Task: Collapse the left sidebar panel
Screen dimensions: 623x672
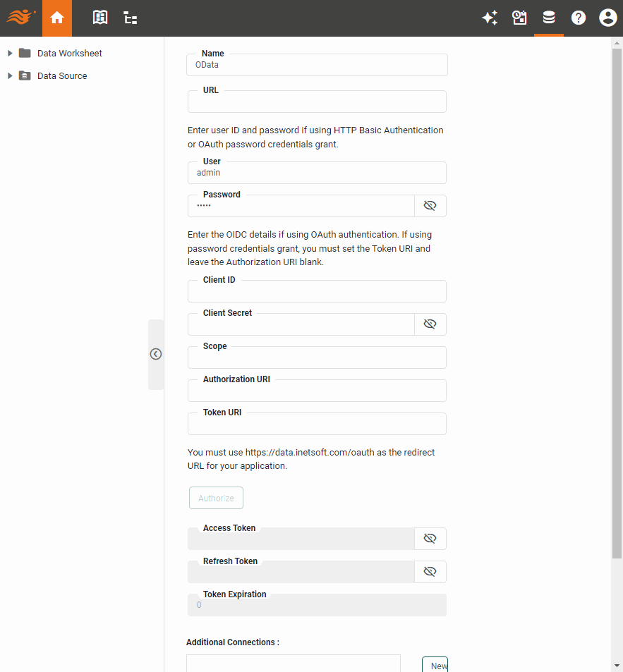Action: 155,354
